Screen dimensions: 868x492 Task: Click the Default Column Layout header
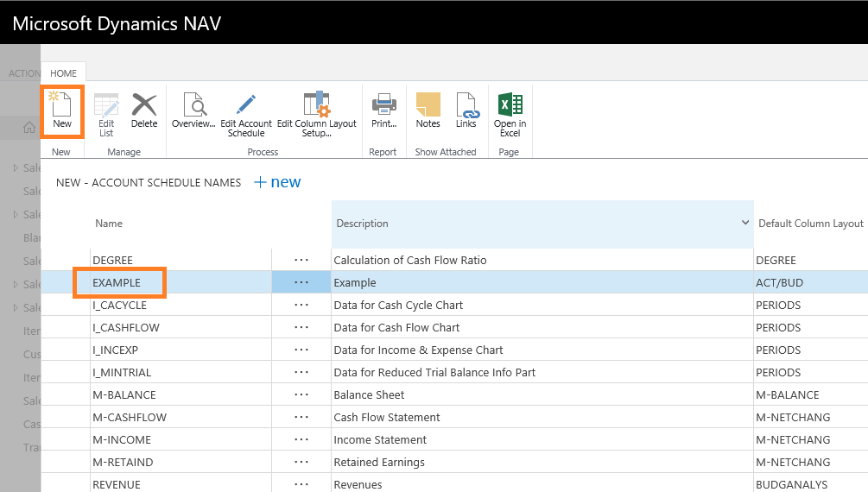(810, 224)
